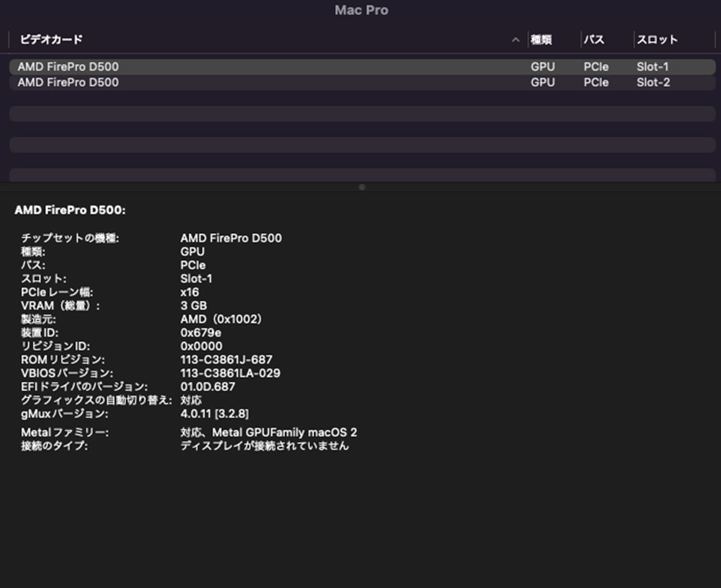Click the VRAM value 3 GB
The height and width of the screenshot is (588, 721).
coord(194,305)
